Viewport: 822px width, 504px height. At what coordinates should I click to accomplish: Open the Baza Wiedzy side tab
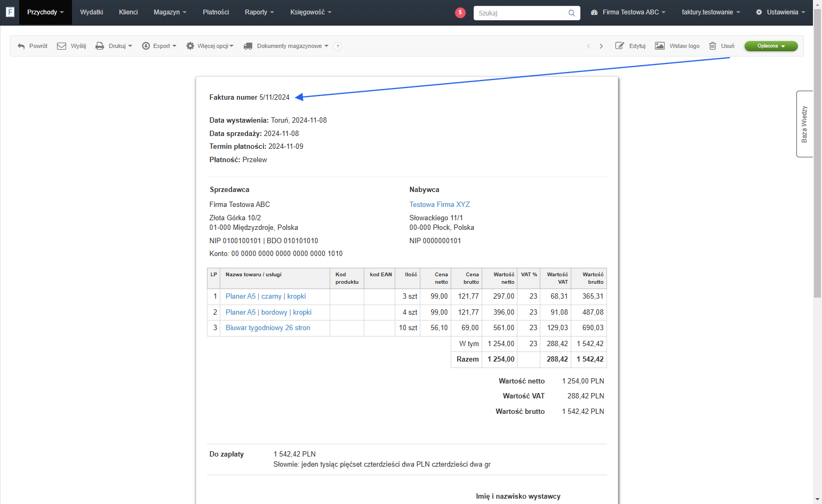[x=804, y=124]
